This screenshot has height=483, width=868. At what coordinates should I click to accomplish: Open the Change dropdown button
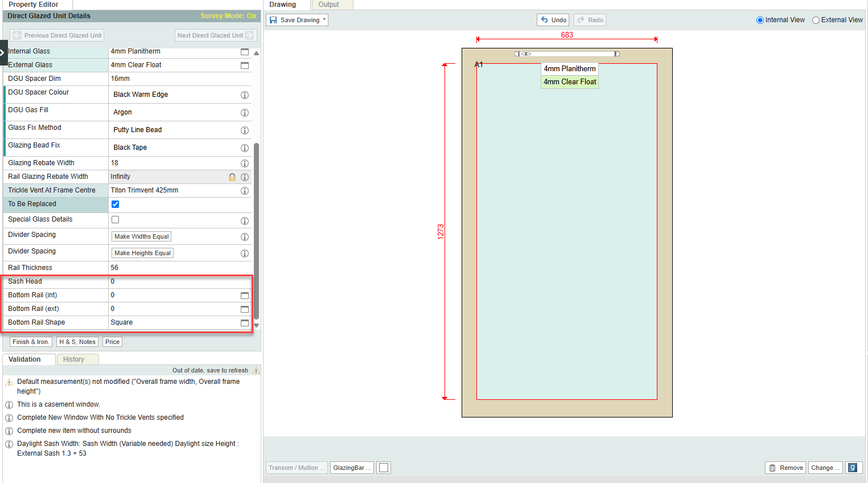pyautogui.click(x=825, y=468)
